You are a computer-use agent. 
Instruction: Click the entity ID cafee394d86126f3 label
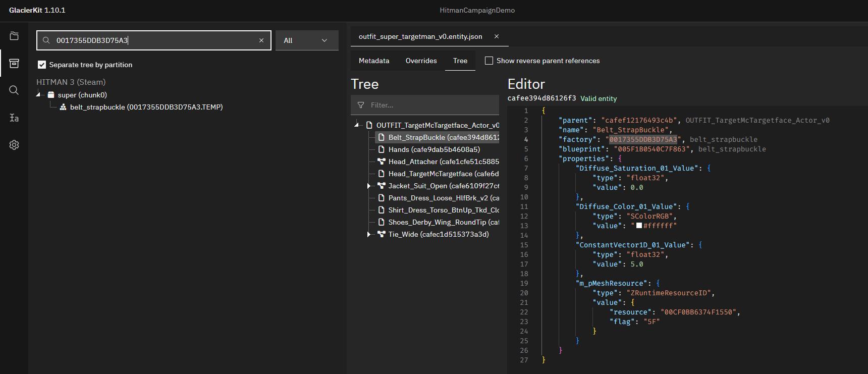(541, 98)
